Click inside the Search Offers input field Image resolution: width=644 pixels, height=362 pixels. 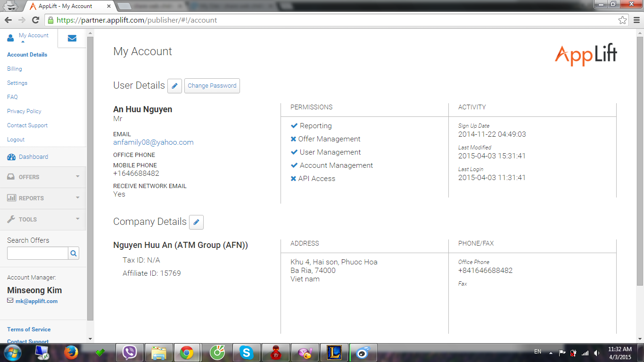38,253
